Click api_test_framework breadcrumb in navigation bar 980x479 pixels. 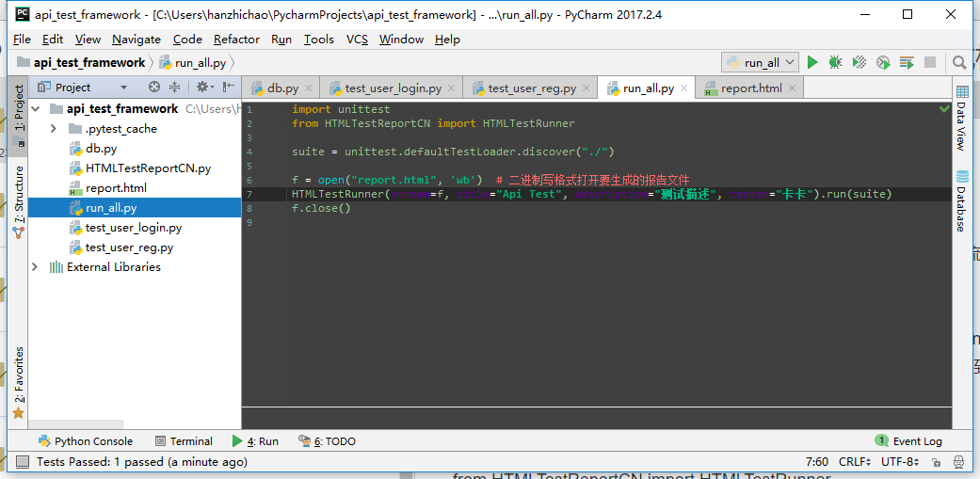coord(81,62)
